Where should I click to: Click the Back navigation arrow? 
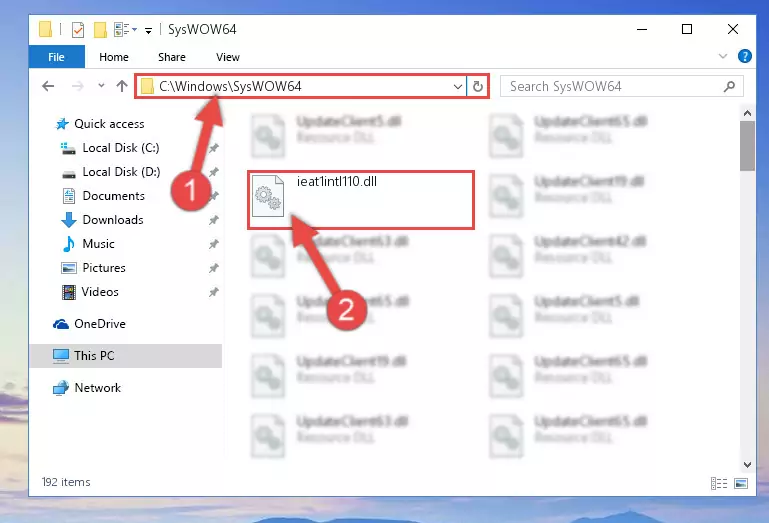coord(48,86)
